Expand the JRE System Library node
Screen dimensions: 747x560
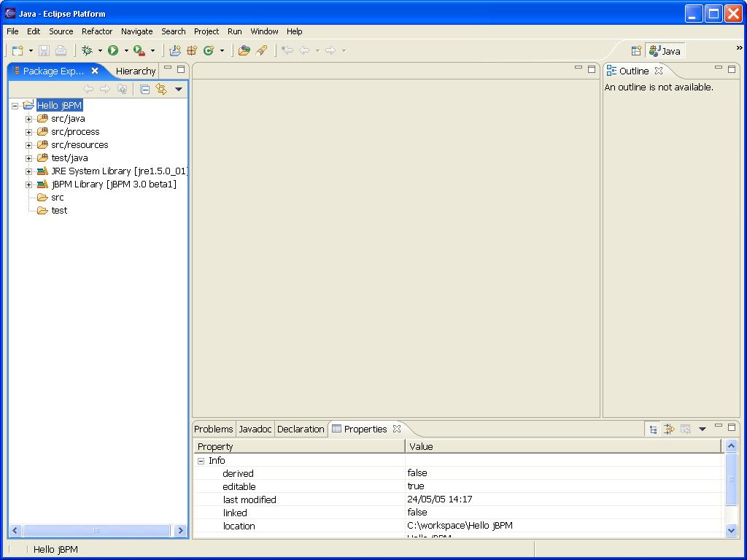[28, 171]
